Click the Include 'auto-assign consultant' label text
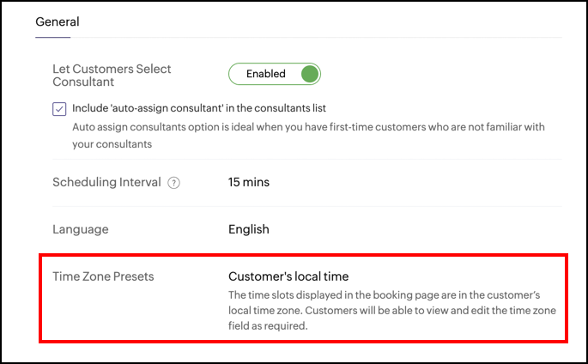Screen dimensions: 588x364 [x=199, y=108]
